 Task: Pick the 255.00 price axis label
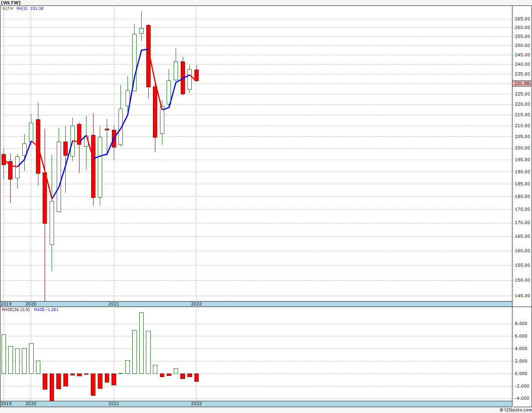click(x=523, y=37)
